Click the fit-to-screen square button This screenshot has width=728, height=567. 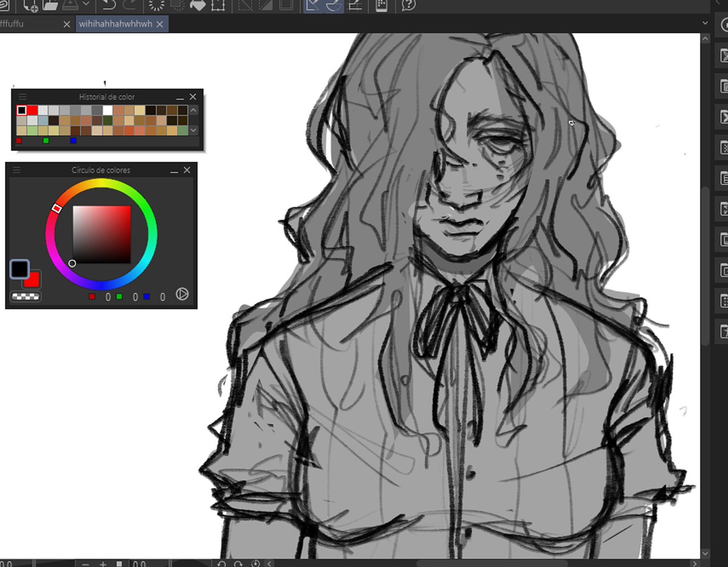(x=120, y=563)
